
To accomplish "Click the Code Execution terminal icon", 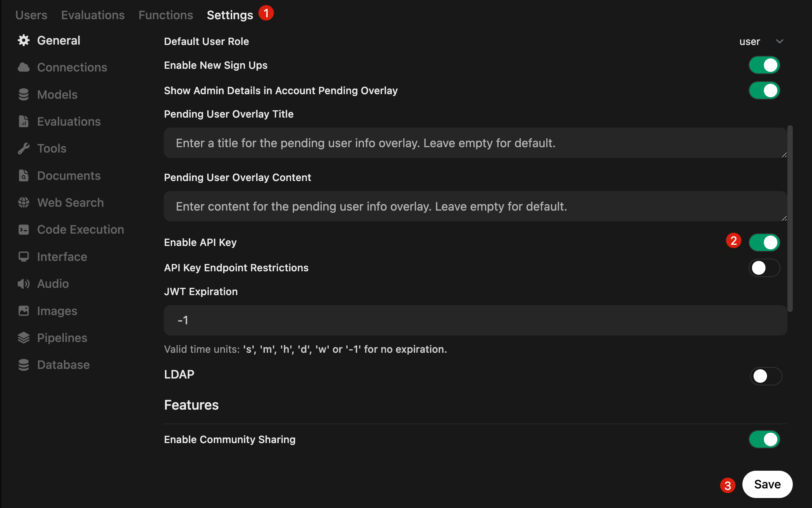I will coord(24,229).
